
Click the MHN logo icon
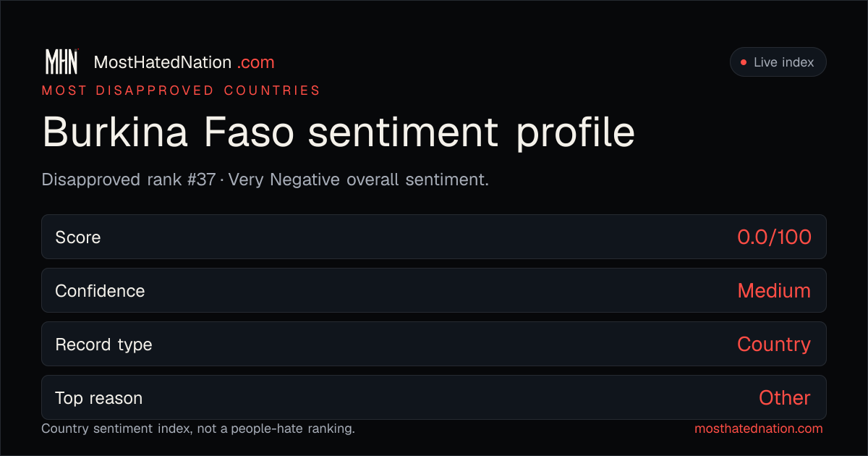coord(62,62)
